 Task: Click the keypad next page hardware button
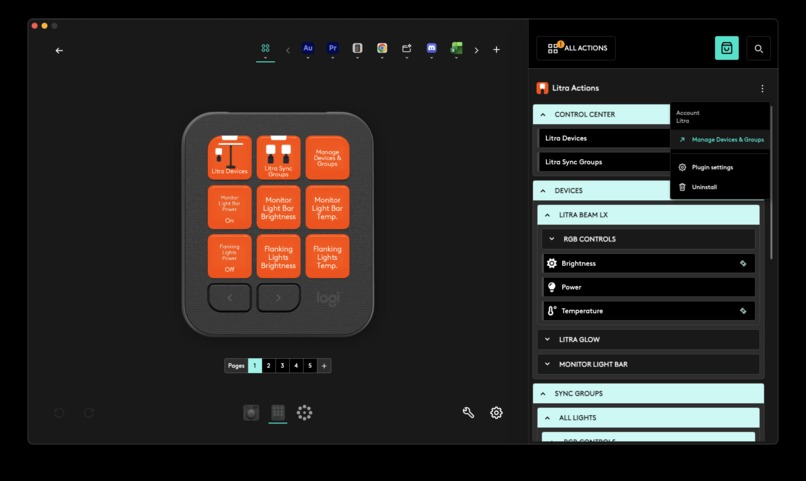pos(279,298)
